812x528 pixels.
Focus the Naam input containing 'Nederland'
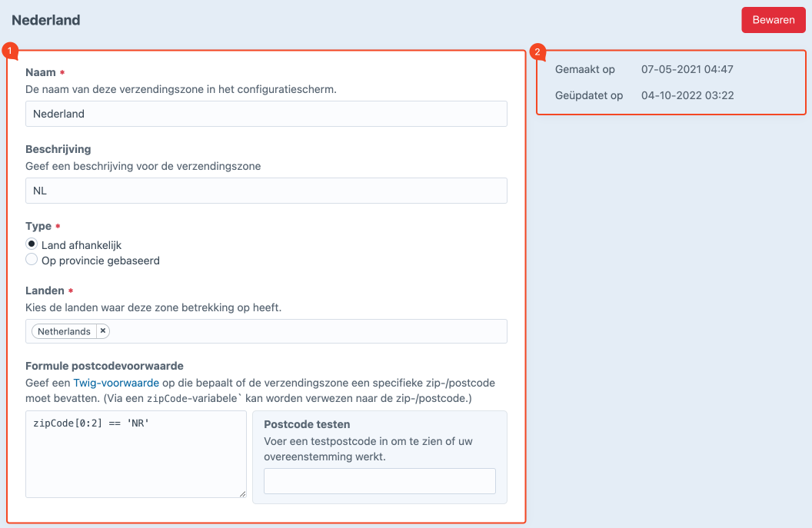[266, 114]
